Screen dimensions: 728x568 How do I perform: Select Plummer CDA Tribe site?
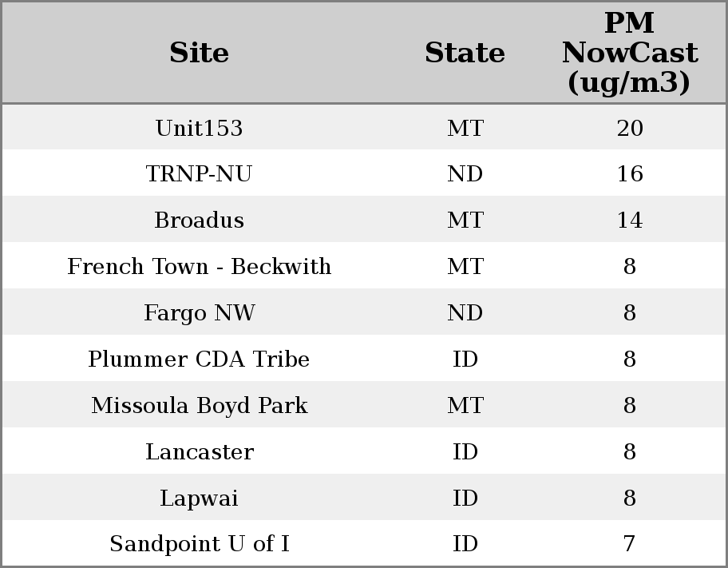199,359
